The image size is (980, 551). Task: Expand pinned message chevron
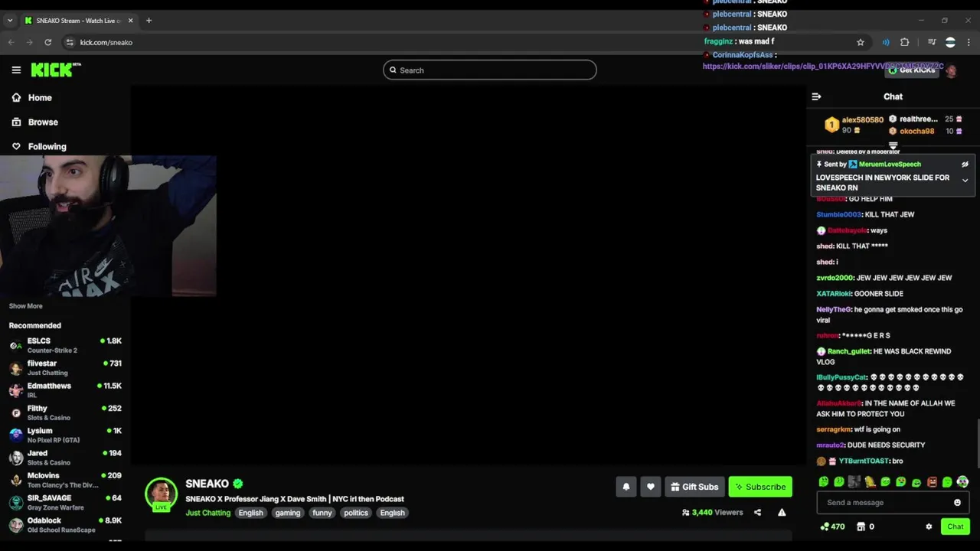tap(965, 181)
